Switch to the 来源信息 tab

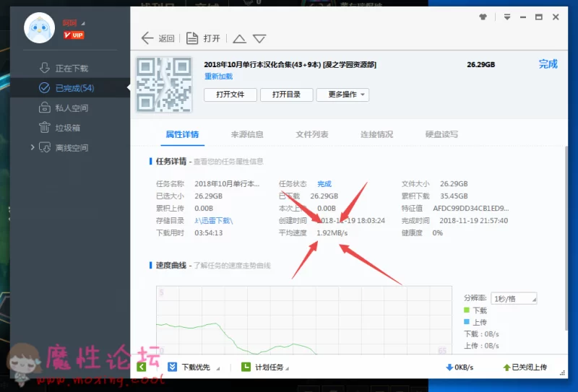pyautogui.click(x=247, y=134)
